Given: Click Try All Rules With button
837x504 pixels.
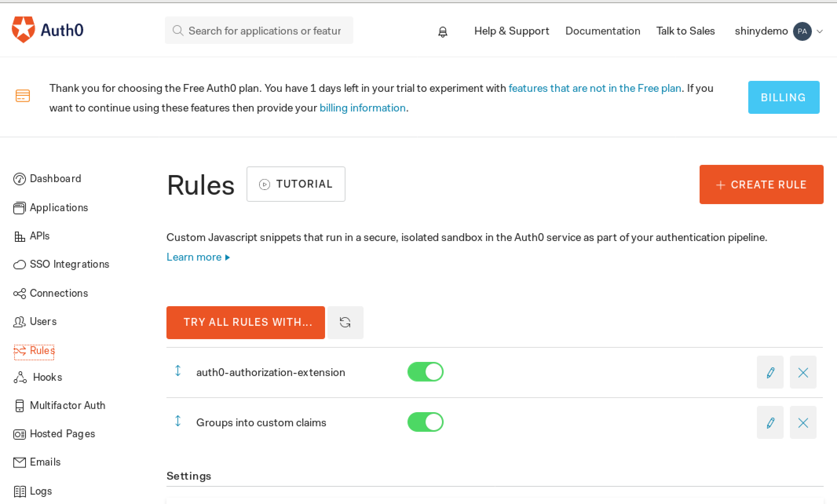Looking at the screenshot, I should coord(245,322).
